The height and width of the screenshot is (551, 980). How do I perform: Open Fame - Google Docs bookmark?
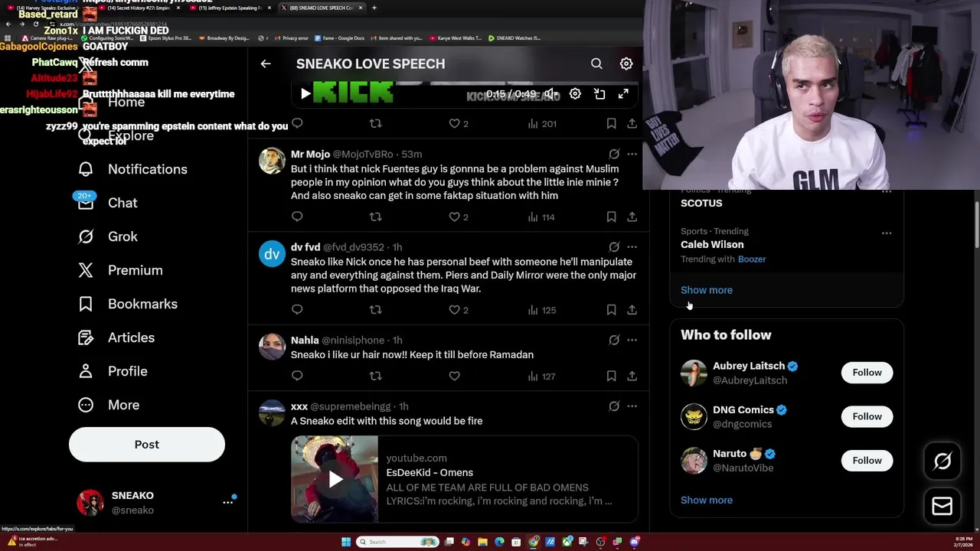pos(339,37)
